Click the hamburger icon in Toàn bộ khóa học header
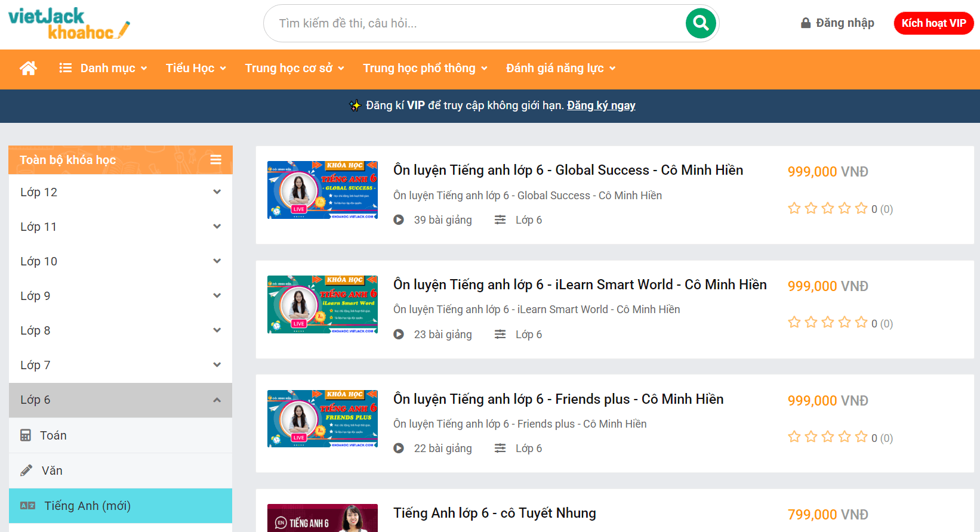980x532 pixels. click(x=216, y=160)
